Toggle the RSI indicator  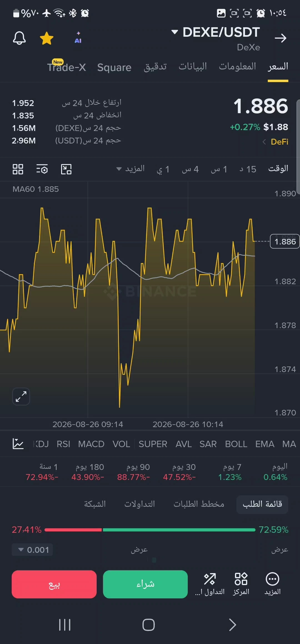click(63, 444)
